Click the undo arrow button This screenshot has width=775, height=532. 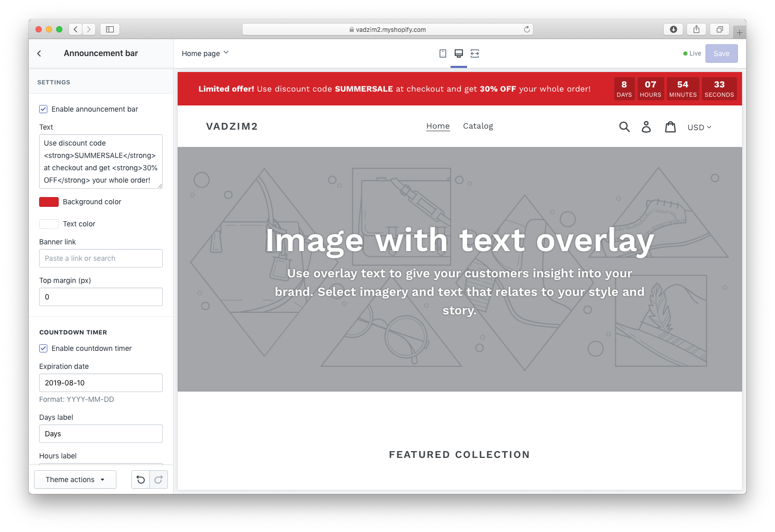click(141, 480)
